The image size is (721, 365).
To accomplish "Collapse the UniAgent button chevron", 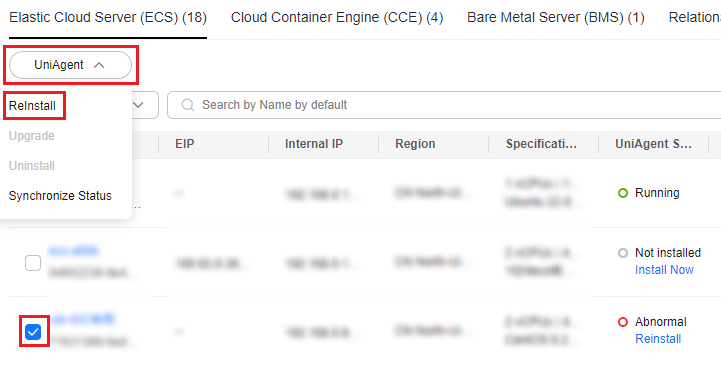I will (99, 65).
